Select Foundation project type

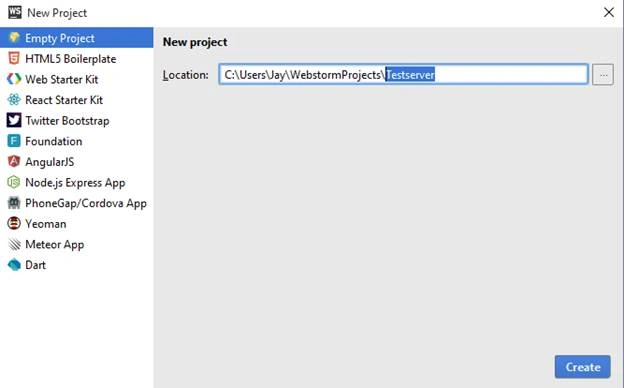click(76, 141)
